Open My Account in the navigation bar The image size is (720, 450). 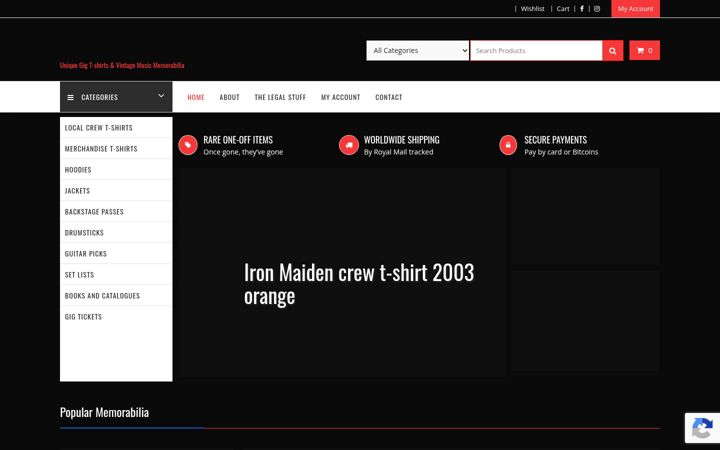pyautogui.click(x=340, y=97)
